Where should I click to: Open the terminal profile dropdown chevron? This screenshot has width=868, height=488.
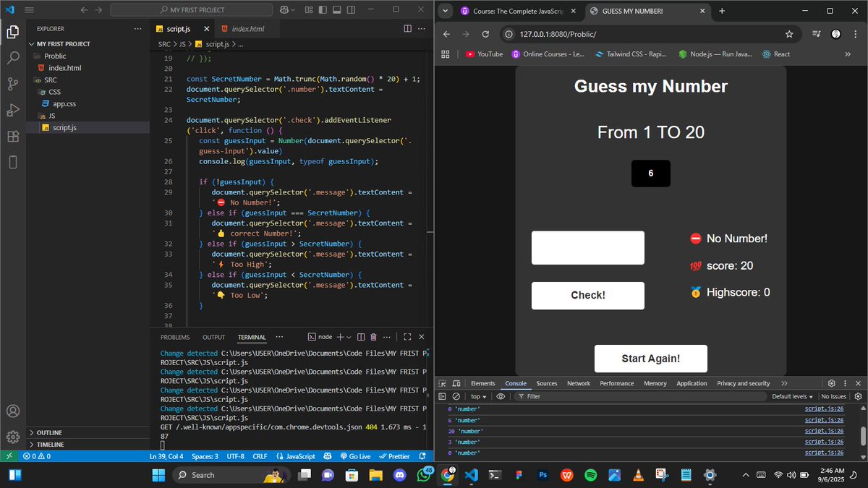pos(349,337)
